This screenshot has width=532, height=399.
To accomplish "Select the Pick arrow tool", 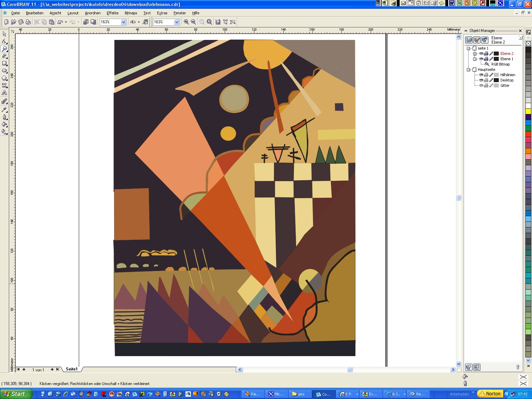I will 4,34.
